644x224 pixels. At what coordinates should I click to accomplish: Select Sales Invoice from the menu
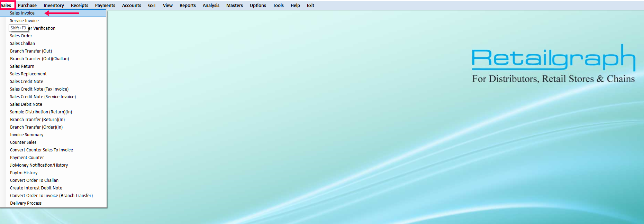point(53,13)
